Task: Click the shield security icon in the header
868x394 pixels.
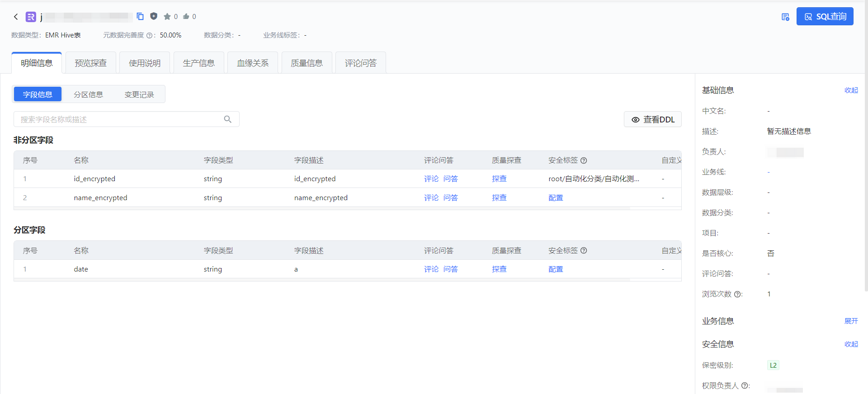Action: 154,16
